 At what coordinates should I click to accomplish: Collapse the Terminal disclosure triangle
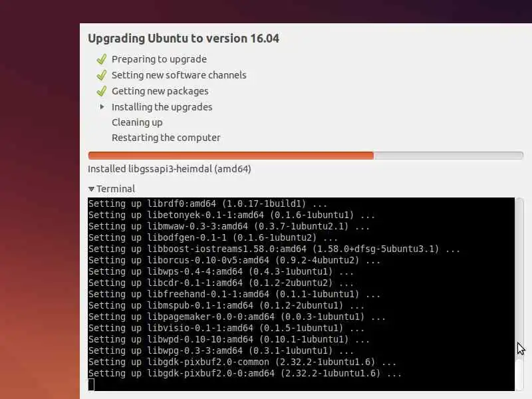(x=91, y=189)
